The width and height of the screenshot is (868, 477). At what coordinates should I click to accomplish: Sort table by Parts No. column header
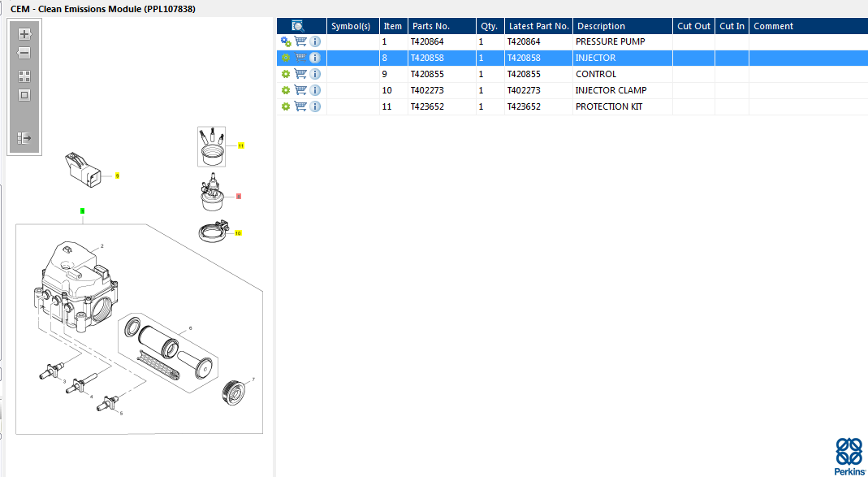tap(442, 26)
